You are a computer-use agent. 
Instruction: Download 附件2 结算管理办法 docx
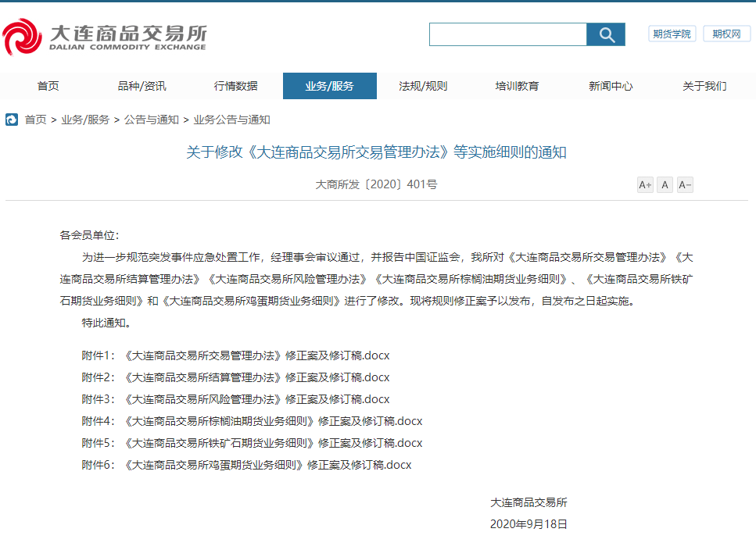pos(235,377)
